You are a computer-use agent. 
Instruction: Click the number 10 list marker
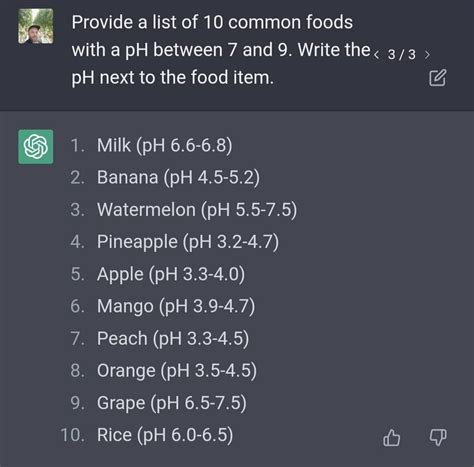tap(73, 435)
